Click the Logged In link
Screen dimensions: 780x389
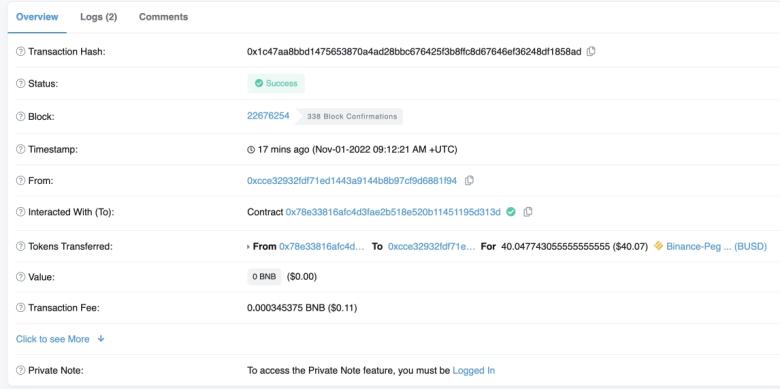pos(474,371)
